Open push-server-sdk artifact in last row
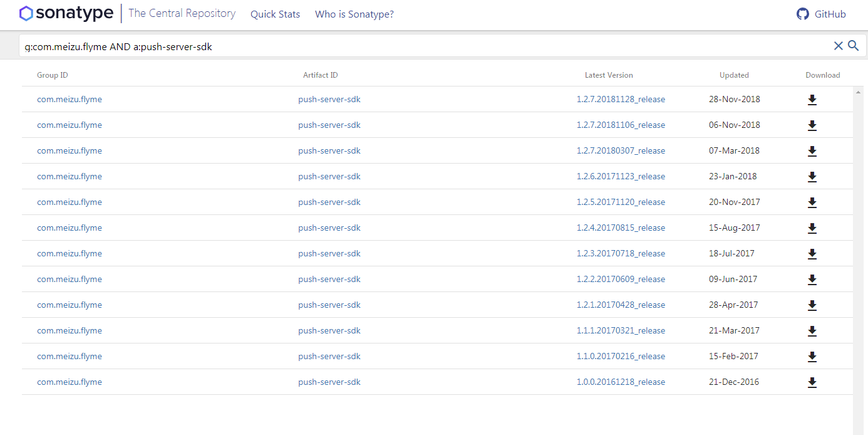This screenshot has width=868, height=435. (329, 382)
